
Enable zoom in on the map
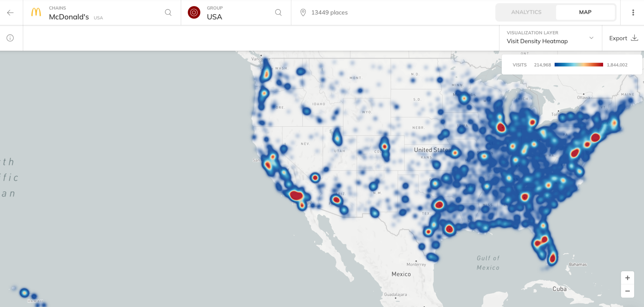coord(627,277)
